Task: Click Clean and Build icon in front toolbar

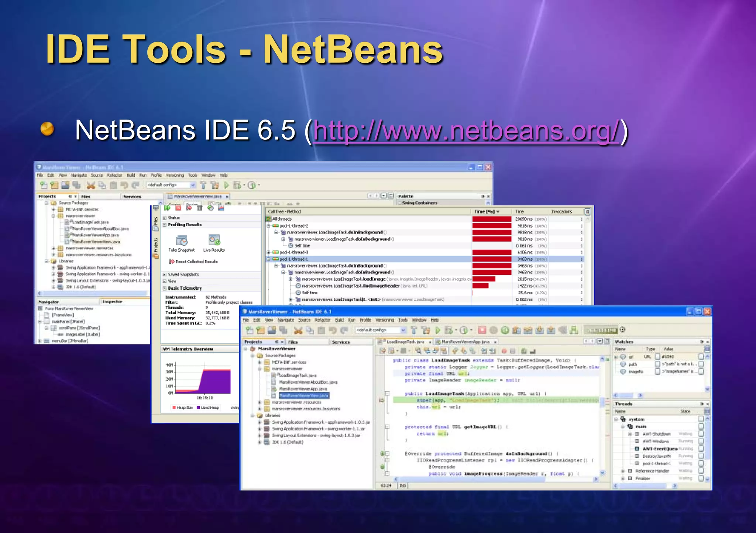Action: [x=425, y=330]
